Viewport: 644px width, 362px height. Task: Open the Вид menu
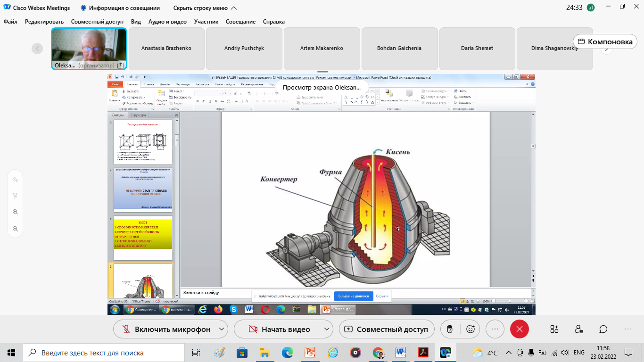point(136,22)
